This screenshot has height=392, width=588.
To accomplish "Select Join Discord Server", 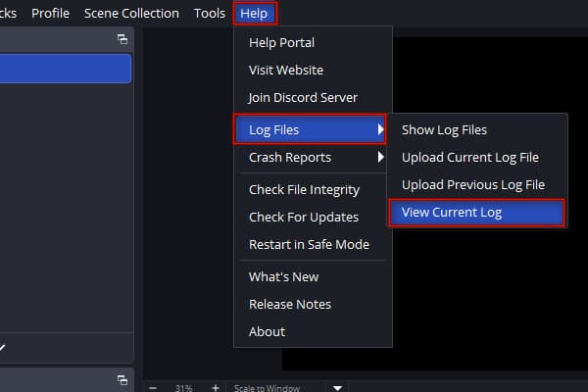I will tap(313, 98).
